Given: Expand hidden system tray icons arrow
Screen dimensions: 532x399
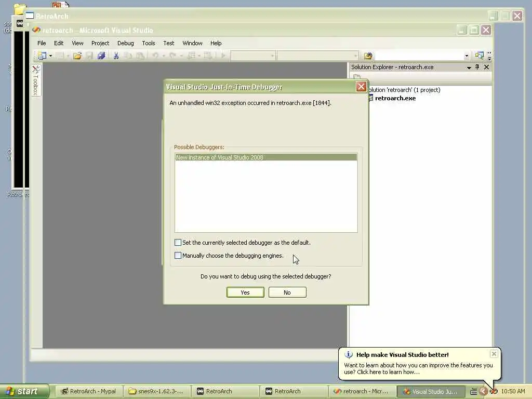Looking at the screenshot, I should (484, 392).
